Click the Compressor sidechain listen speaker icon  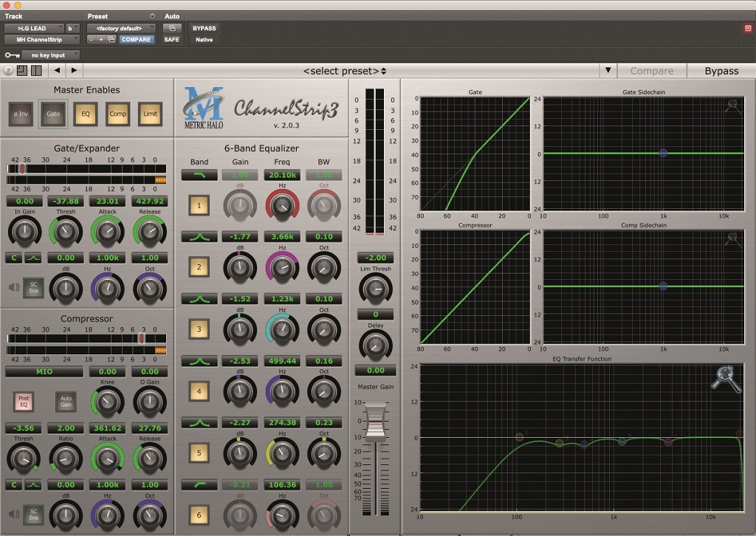[x=14, y=515]
